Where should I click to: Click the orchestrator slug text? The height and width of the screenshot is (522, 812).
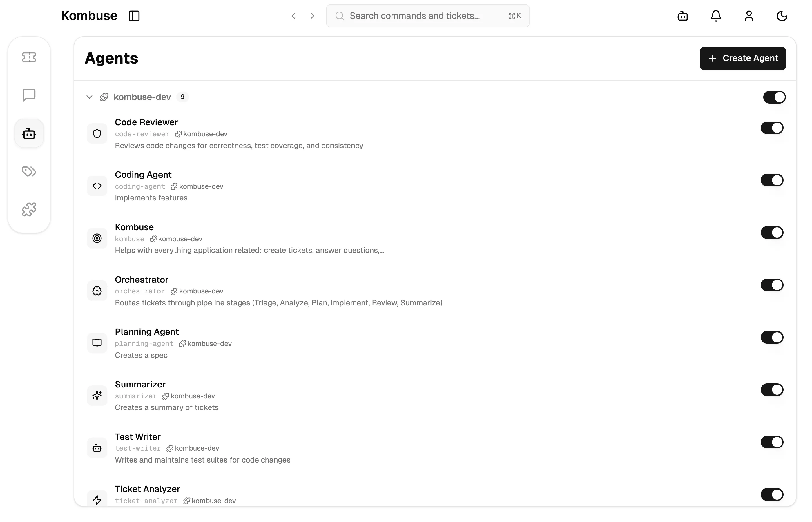click(140, 291)
